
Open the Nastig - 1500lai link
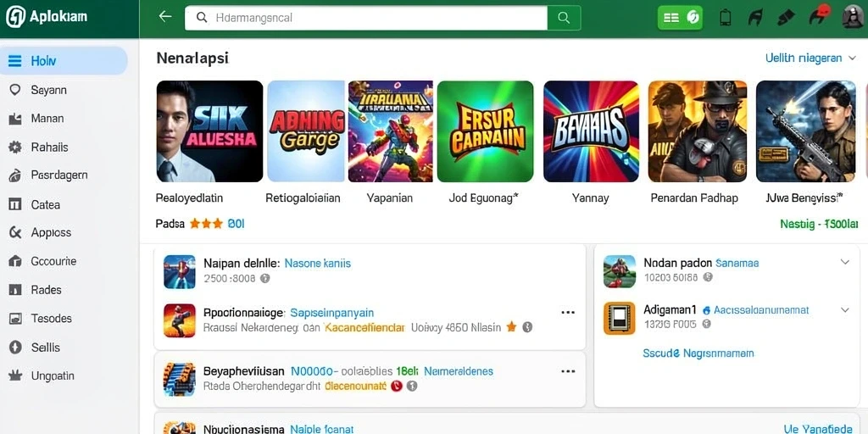[x=820, y=224]
